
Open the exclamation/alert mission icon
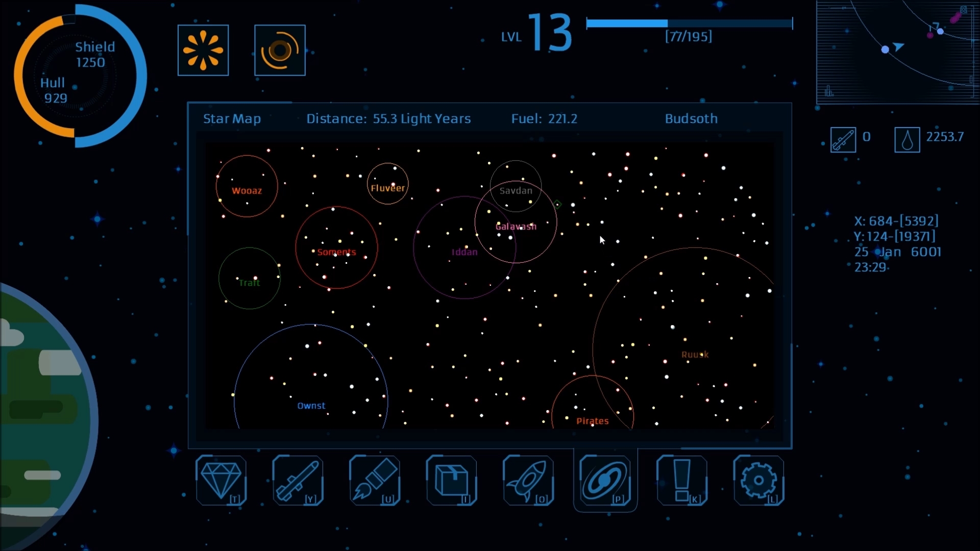pyautogui.click(x=682, y=481)
